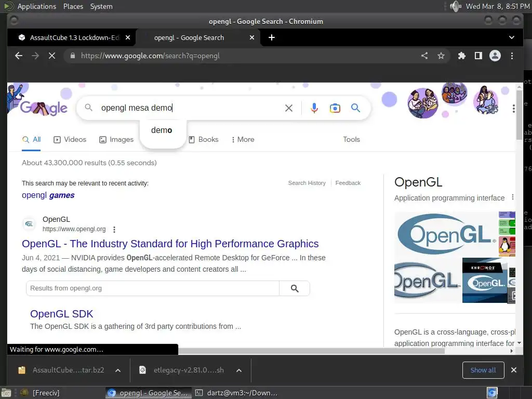Open the etlegacy-v2.81.0 sh download
This screenshot has width=532, height=399.
point(182,370)
